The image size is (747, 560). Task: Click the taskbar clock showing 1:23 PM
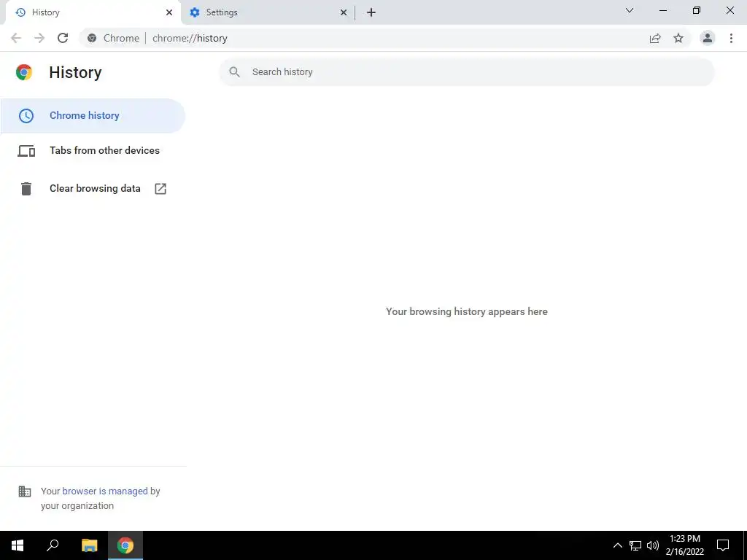pyautogui.click(x=684, y=545)
